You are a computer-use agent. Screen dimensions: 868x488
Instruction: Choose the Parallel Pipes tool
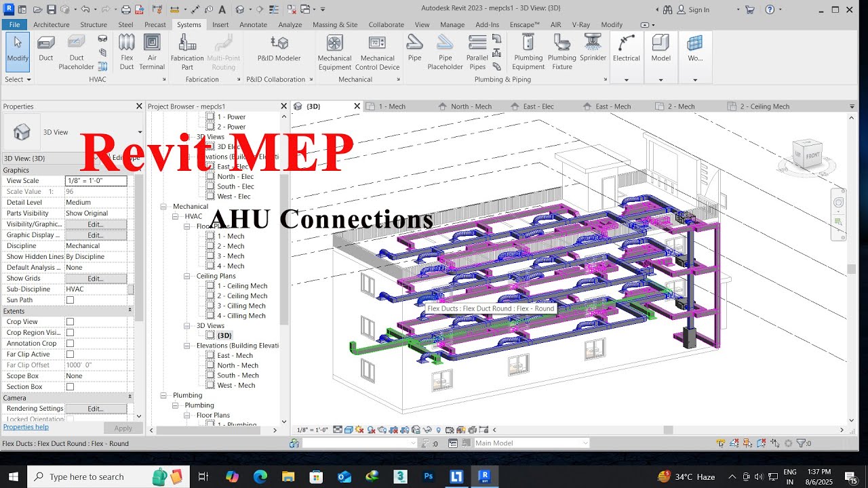tap(477, 52)
